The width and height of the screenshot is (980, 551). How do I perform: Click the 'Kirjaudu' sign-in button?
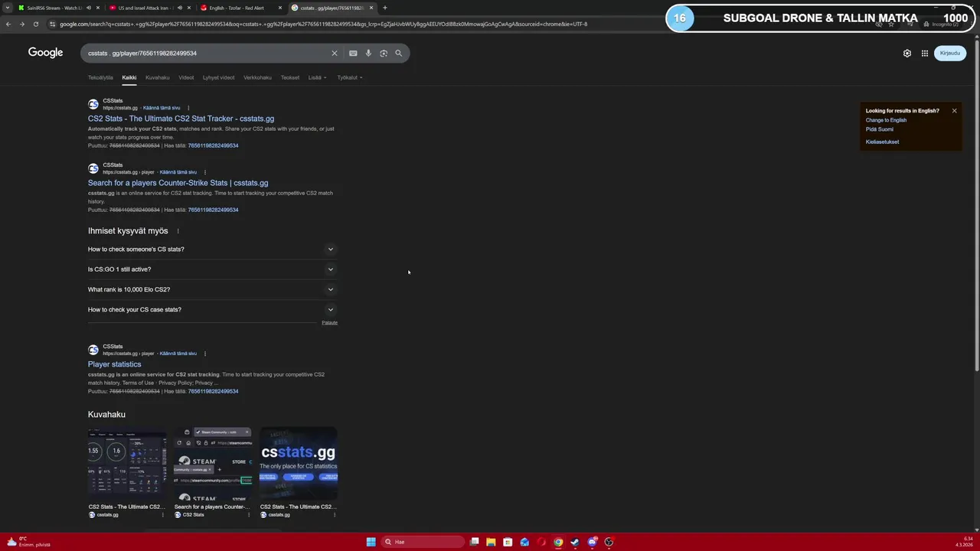pos(950,53)
